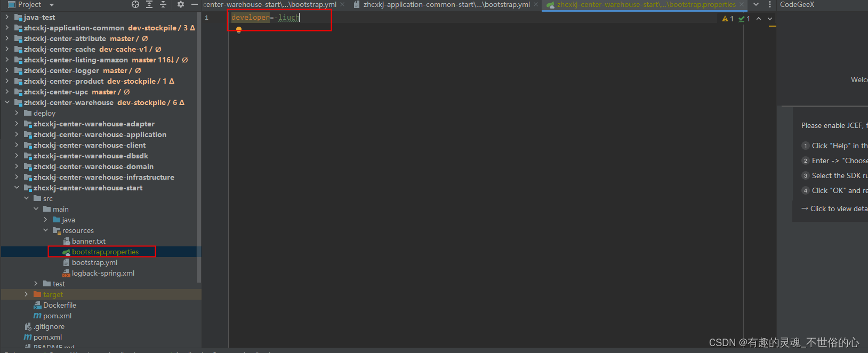Select the .gitignore file
The height and width of the screenshot is (353, 868).
pyautogui.click(x=49, y=326)
